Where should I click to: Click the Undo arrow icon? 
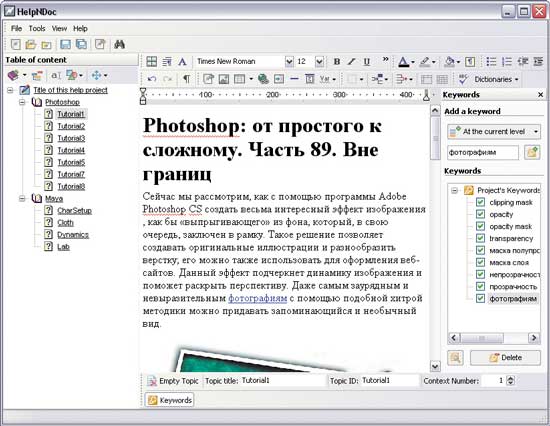(x=152, y=79)
